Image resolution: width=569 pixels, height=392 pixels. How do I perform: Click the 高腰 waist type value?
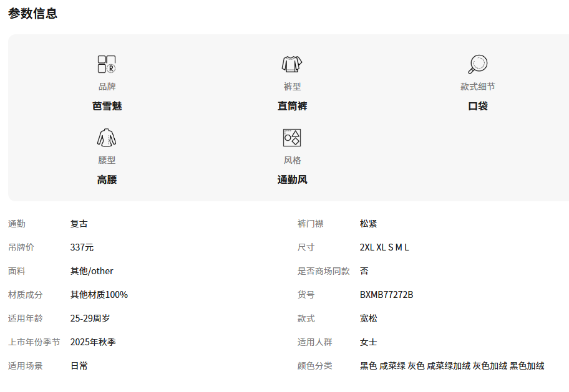point(107,179)
